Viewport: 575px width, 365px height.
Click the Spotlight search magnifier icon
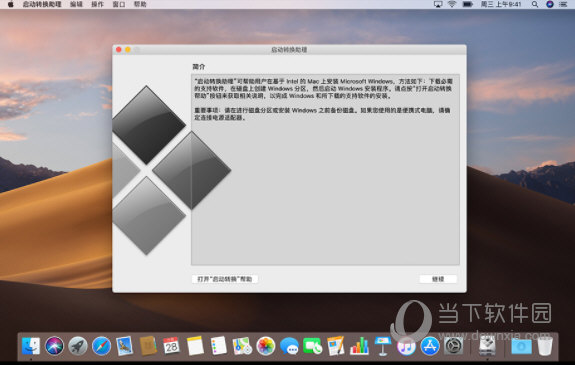tap(535, 4)
